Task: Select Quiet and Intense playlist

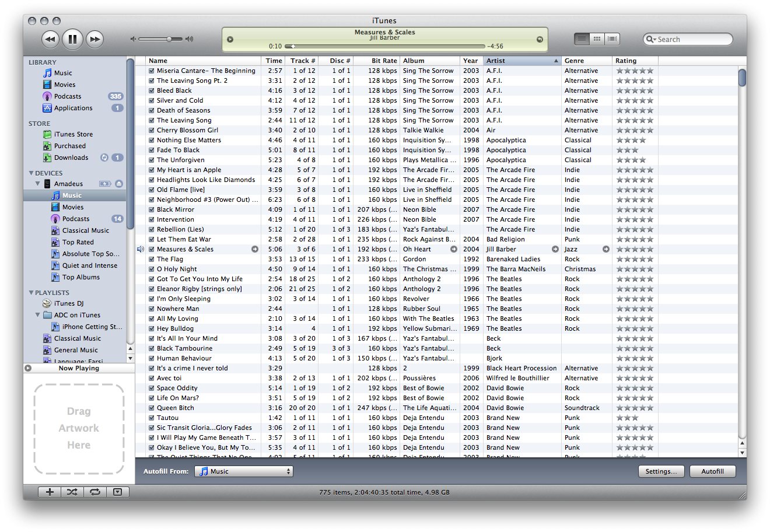Action: click(90, 265)
